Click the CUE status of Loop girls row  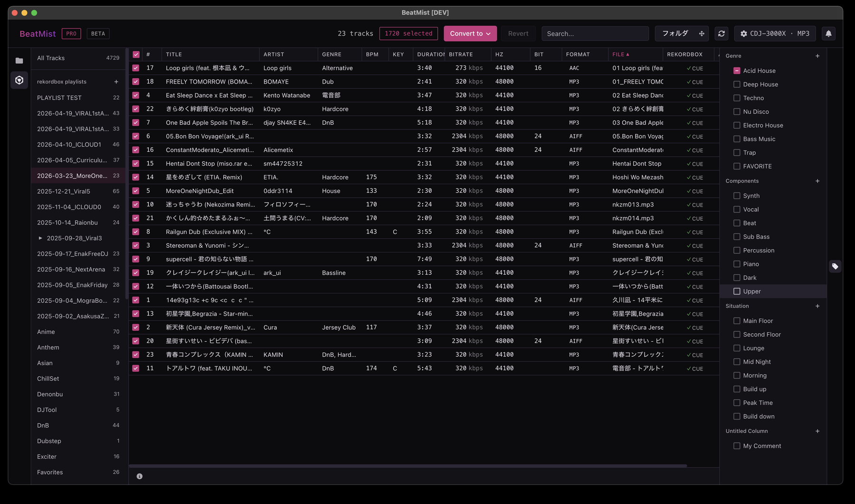pos(694,69)
